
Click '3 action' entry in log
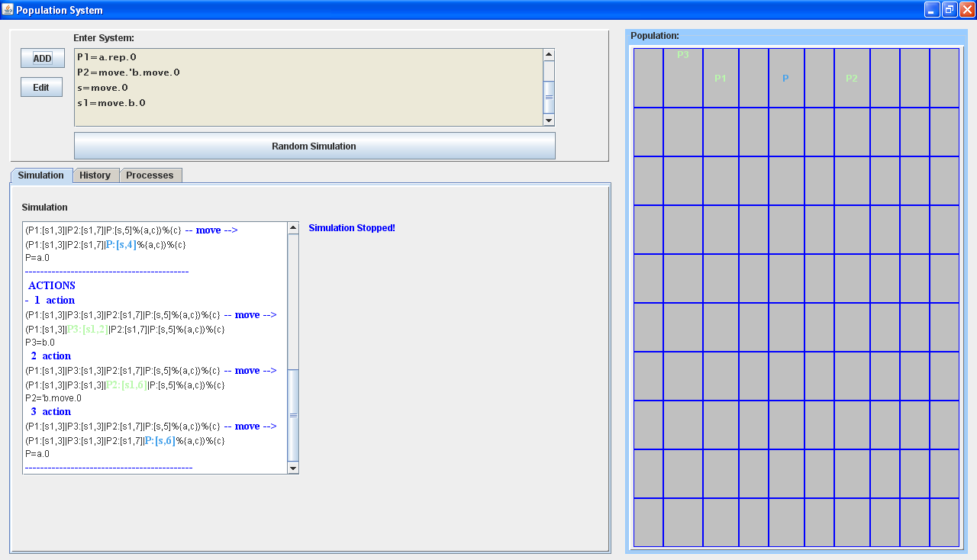51,411
